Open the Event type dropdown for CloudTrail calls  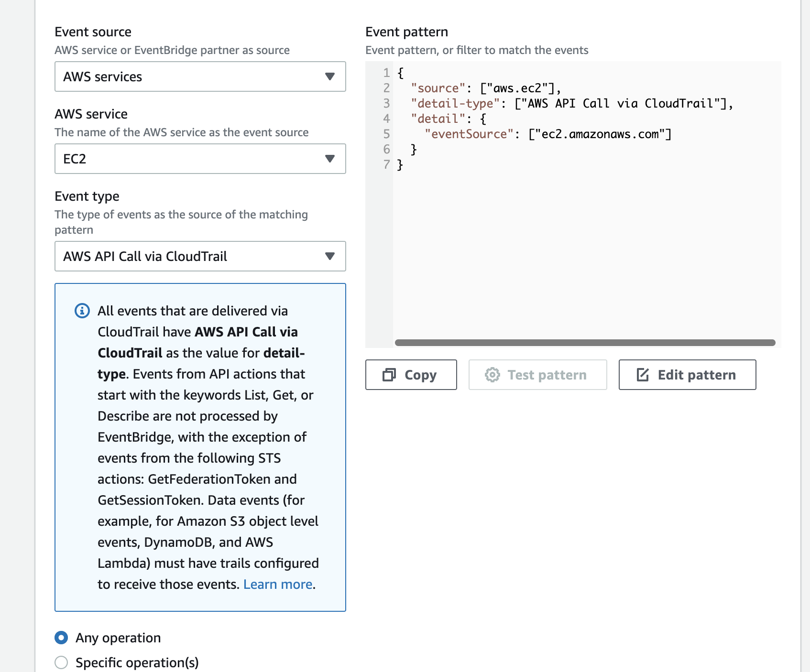pos(200,257)
